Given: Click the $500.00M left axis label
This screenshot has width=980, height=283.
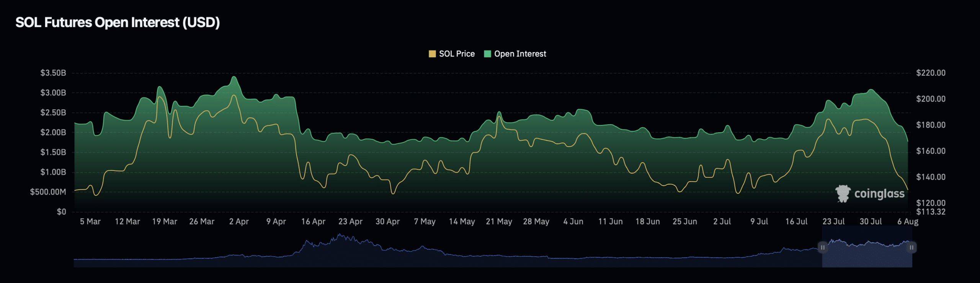Looking at the screenshot, I should pyautogui.click(x=48, y=192).
